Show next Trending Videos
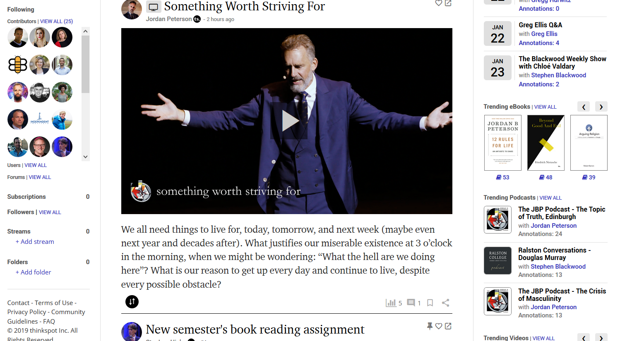The width and height of the screenshot is (644, 341). coord(601,338)
